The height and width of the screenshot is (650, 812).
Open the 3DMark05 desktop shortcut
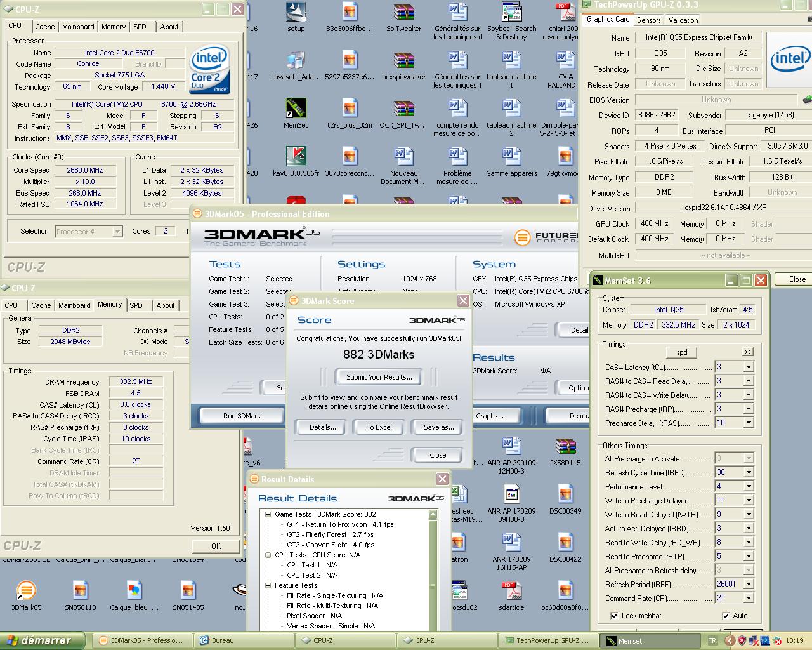click(26, 596)
